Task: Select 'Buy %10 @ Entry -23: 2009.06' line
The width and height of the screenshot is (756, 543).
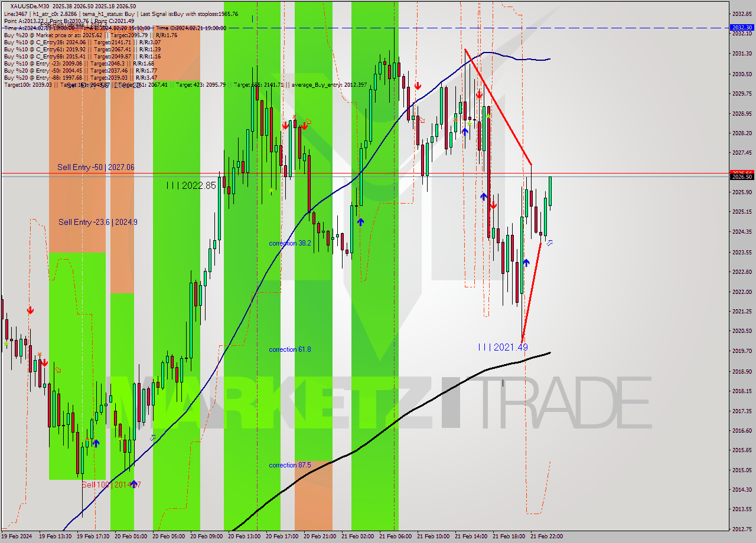Action: [79, 63]
